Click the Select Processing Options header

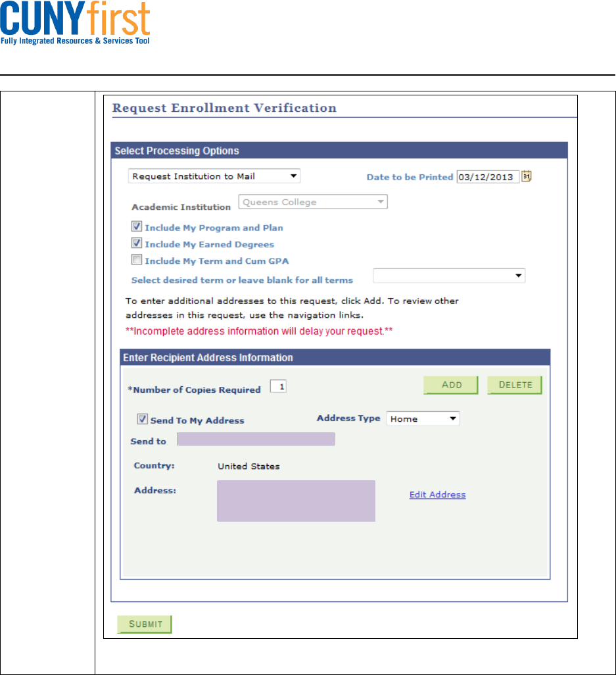pos(339,151)
